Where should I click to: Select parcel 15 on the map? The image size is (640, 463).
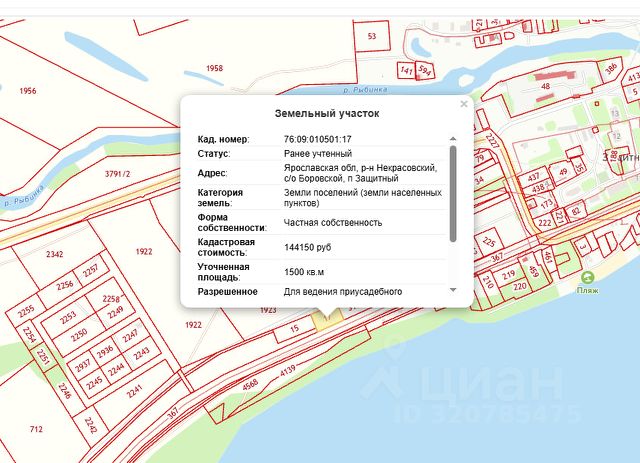[295, 329]
